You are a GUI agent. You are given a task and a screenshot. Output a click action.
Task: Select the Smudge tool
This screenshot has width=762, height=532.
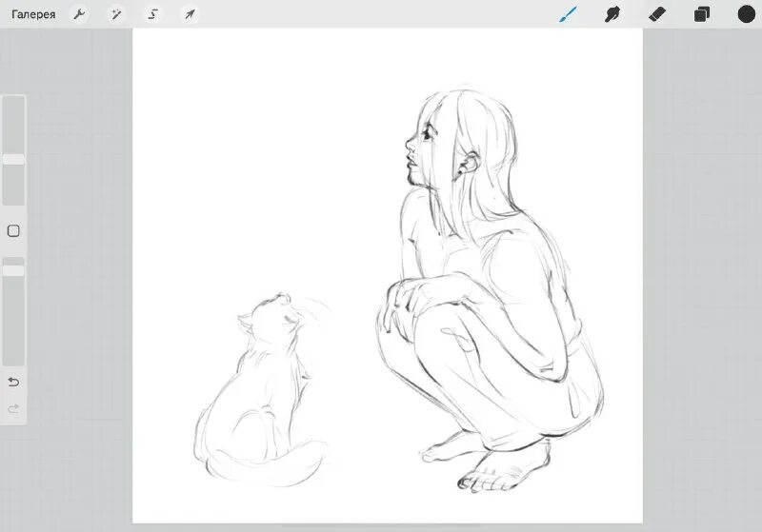(x=612, y=14)
